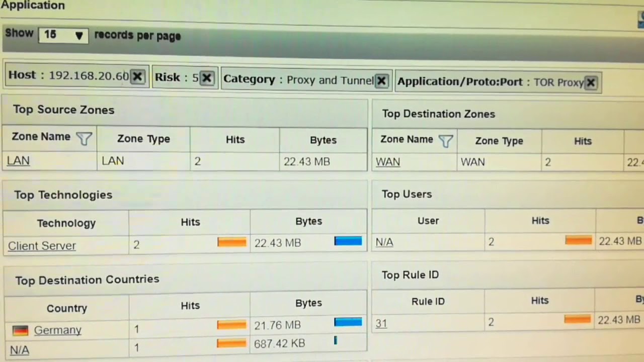Click Bytes header in Top Source Zones
The width and height of the screenshot is (644, 362).
coord(323,140)
